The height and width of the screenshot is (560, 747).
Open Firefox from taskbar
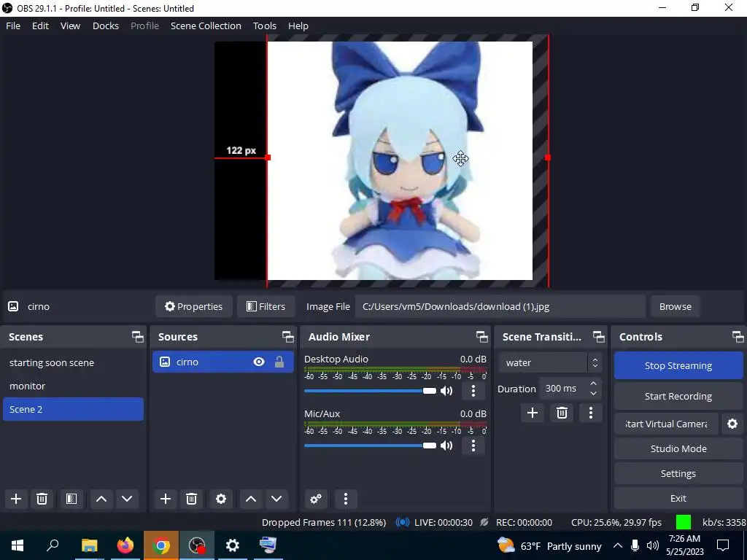coord(125,545)
